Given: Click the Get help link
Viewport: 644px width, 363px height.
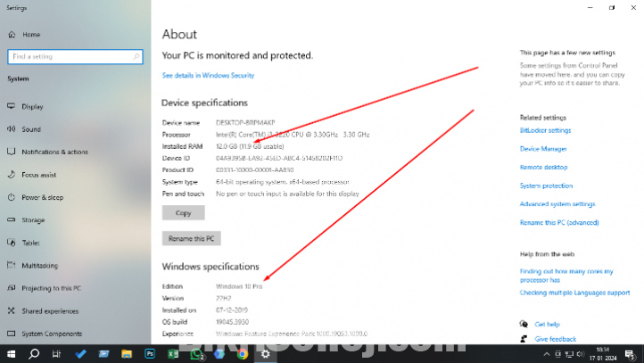Looking at the screenshot, I should point(547,325).
